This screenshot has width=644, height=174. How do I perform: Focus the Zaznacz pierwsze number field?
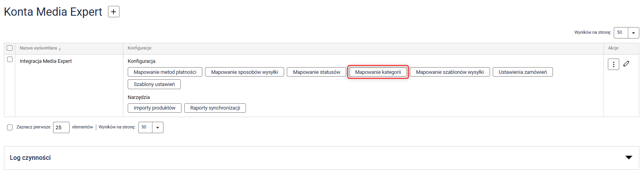[x=61, y=127]
